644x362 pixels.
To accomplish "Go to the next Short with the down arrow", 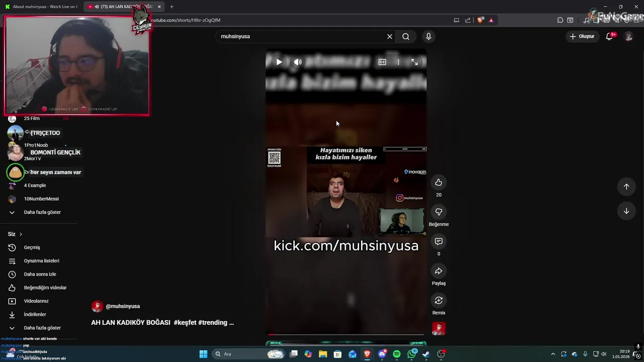I will pos(626,211).
